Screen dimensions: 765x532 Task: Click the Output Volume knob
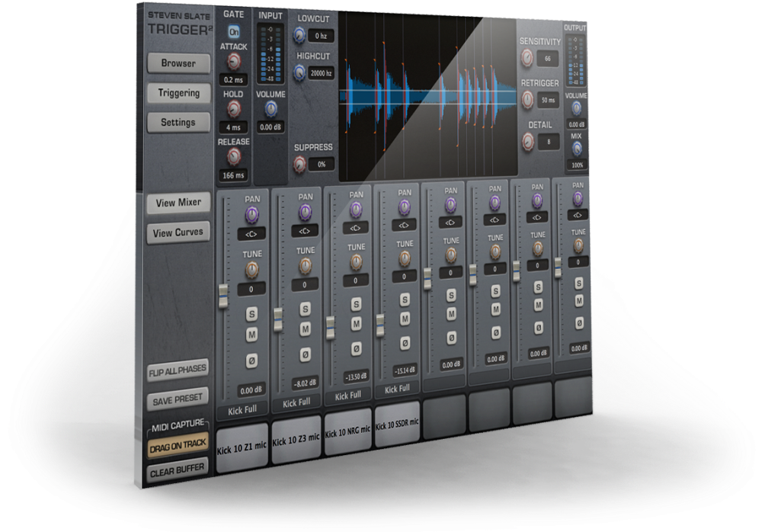point(576,108)
